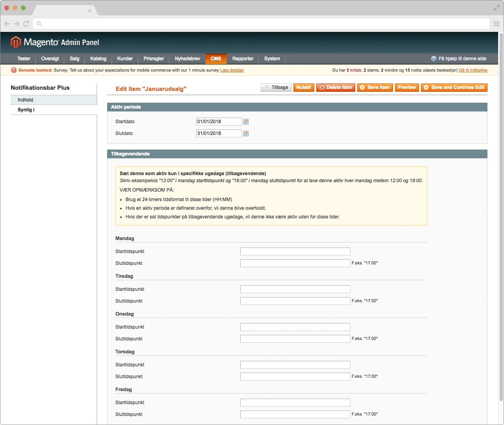The height and width of the screenshot is (425, 504).
Task: Click the help icon 'Få hjælp til denne side'
Action: (434, 59)
